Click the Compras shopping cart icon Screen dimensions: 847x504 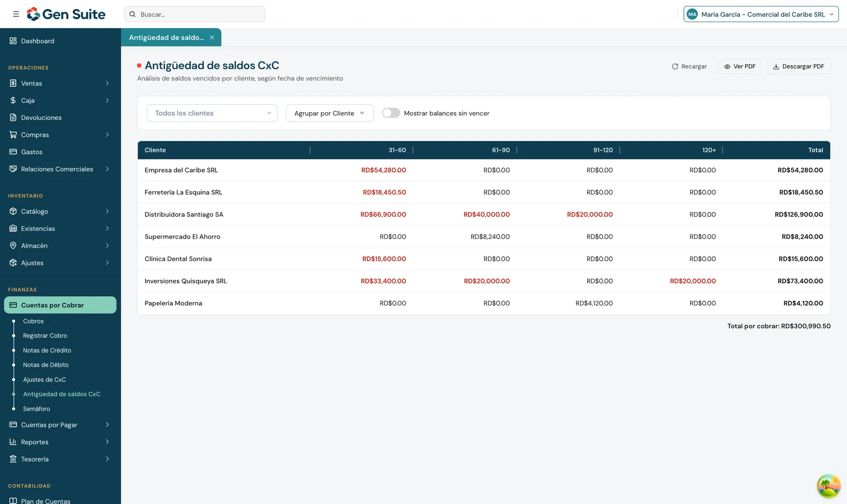[x=13, y=134]
